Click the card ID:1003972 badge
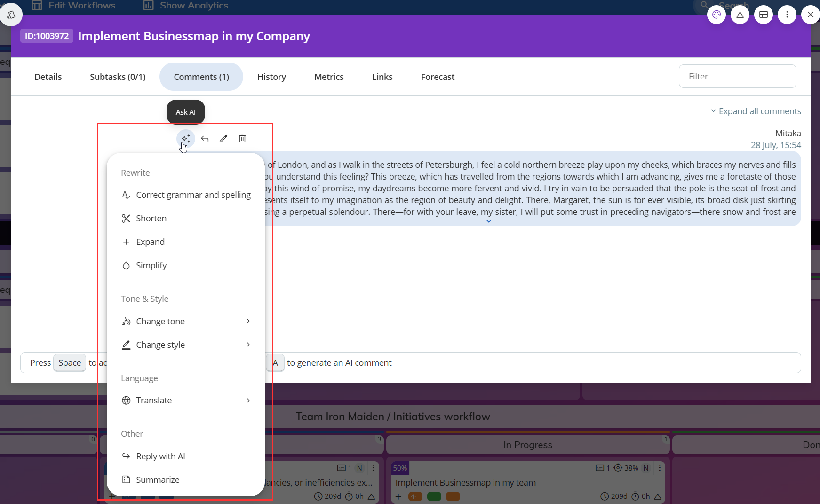 point(47,36)
